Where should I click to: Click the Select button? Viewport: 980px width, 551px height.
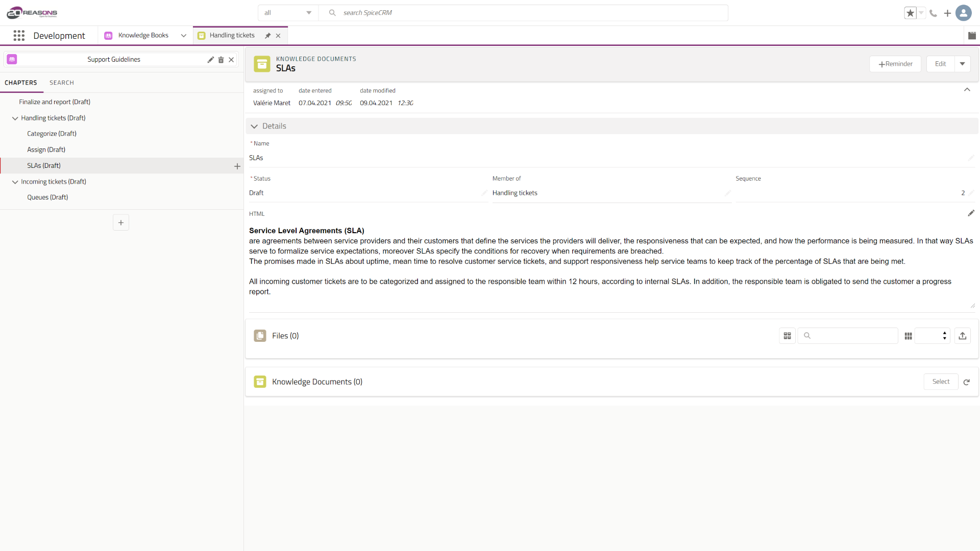click(x=940, y=382)
